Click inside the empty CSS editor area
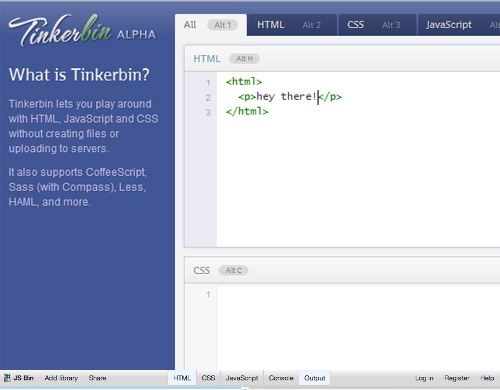The height and width of the screenshot is (390, 500). click(x=358, y=328)
